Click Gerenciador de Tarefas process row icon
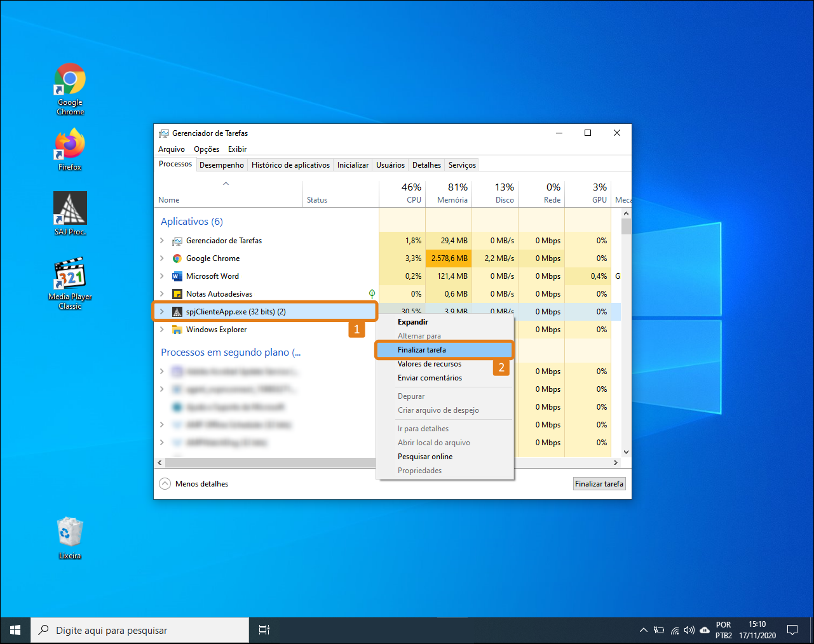This screenshot has width=814, height=644. [177, 241]
